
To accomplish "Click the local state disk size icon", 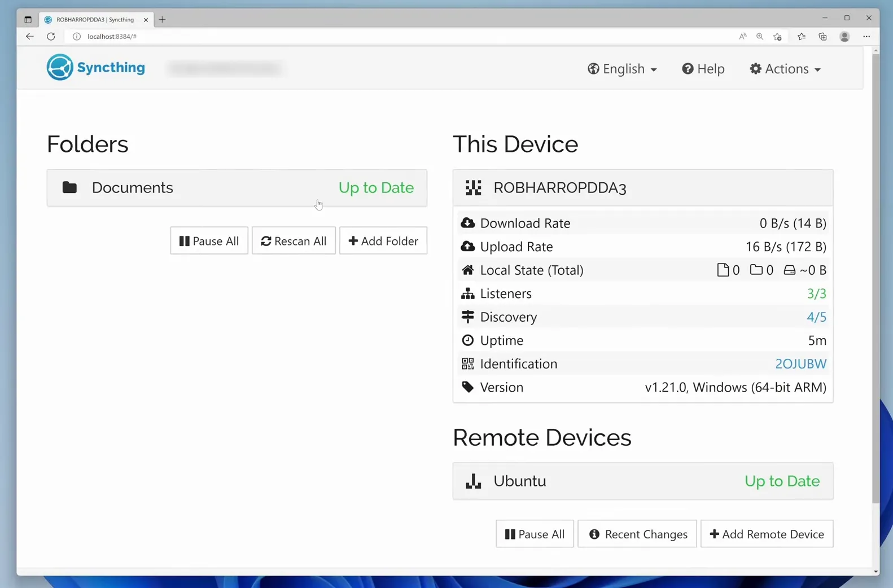I will pos(789,270).
